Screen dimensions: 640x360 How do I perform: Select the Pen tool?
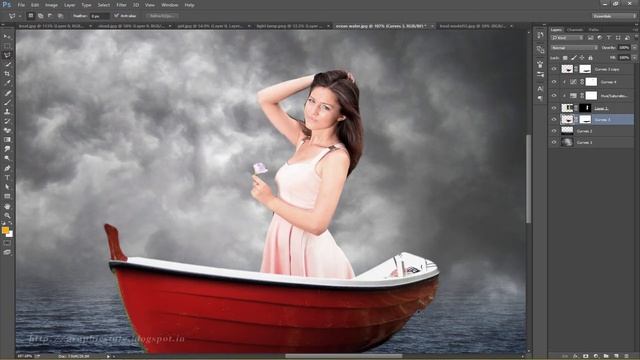[7, 168]
